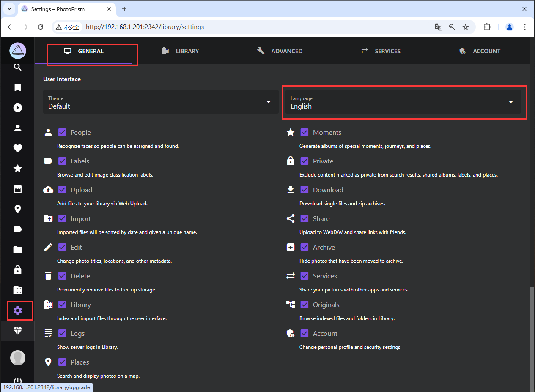Toggle the Import checkbox
535x392 pixels.
pos(62,218)
